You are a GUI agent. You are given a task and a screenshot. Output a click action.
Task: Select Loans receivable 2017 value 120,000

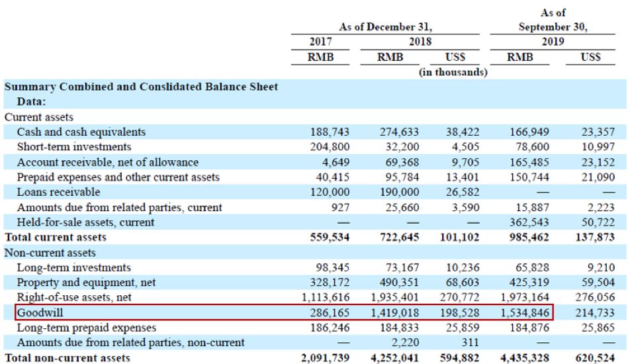click(330, 192)
